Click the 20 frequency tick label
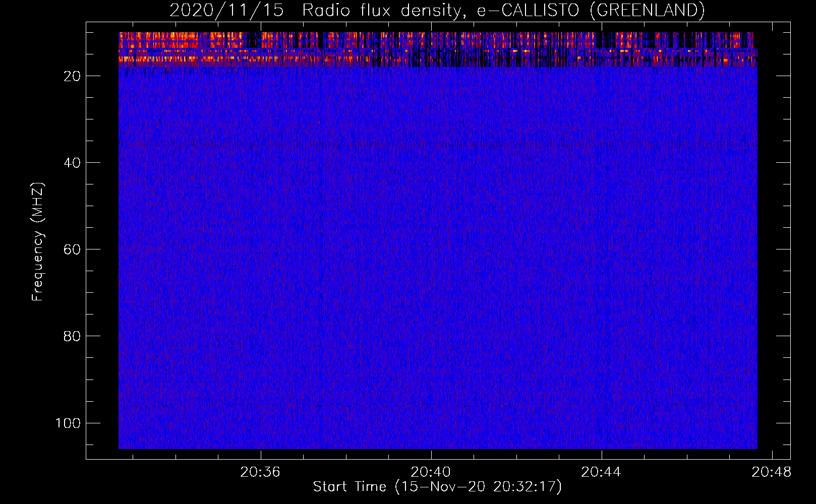The image size is (816, 504). pos(72,76)
